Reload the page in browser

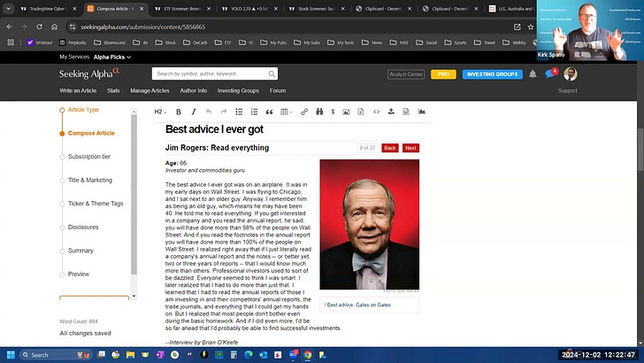point(40,27)
